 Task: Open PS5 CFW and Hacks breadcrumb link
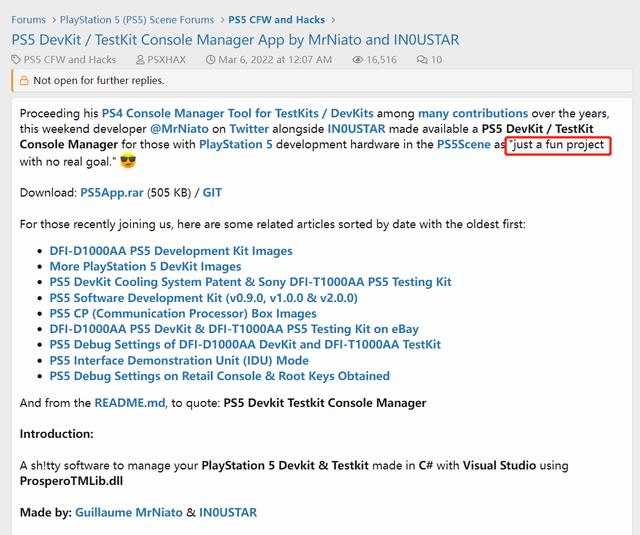(x=276, y=20)
